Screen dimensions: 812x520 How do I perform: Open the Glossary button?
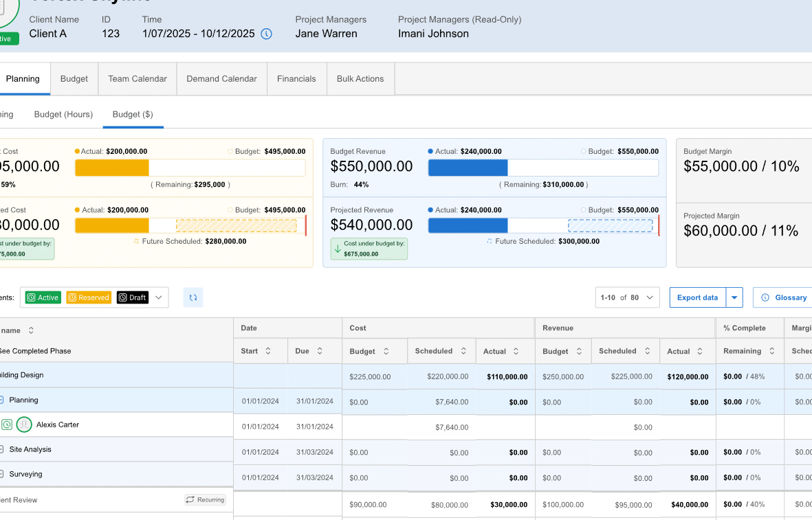tap(784, 297)
